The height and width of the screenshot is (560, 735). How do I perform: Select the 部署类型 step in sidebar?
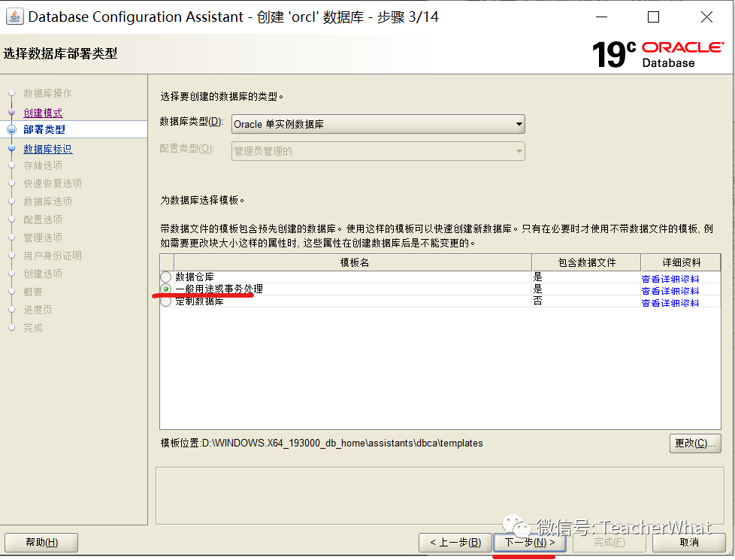[x=44, y=129]
